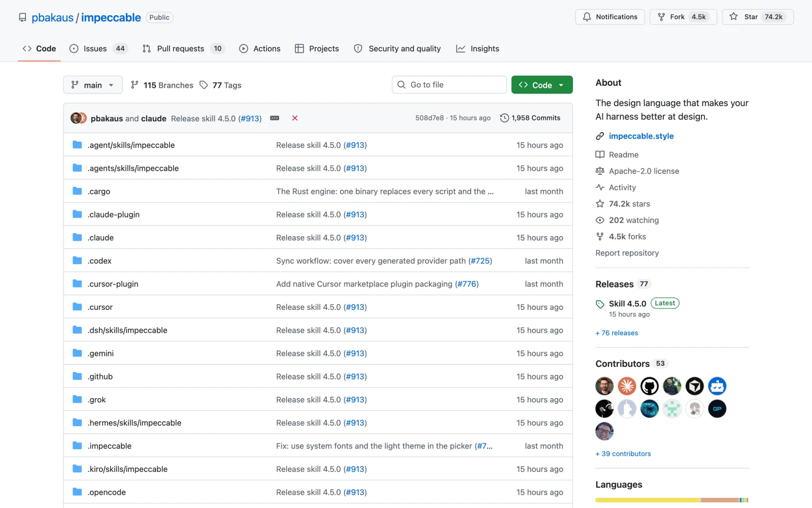
Task: Open the impeccable.style website link
Action: (x=641, y=136)
